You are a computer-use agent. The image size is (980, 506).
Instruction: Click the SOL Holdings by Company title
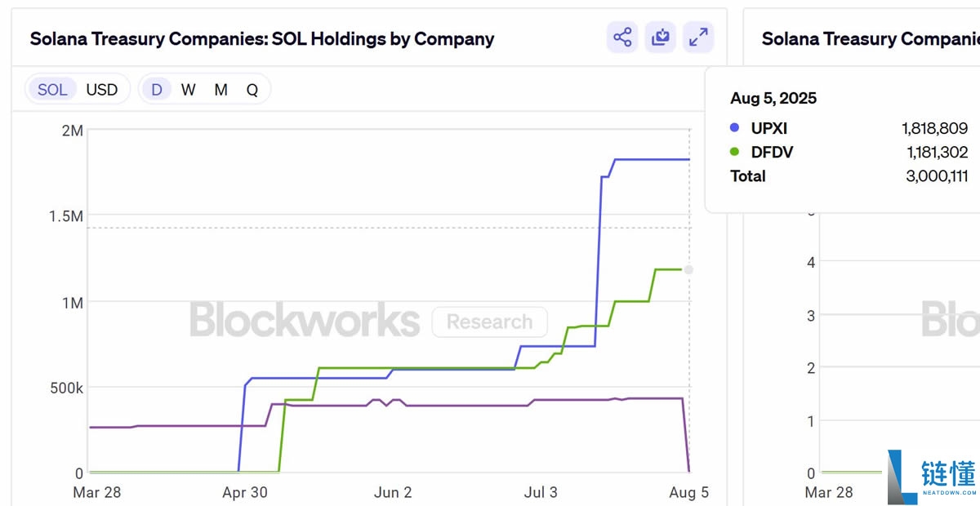point(261,38)
